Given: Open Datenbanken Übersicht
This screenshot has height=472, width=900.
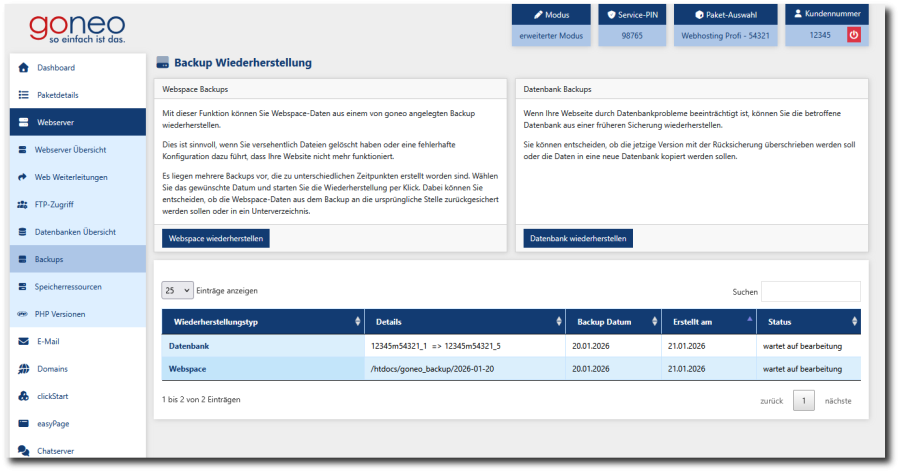Looking at the screenshot, I should (77, 232).
